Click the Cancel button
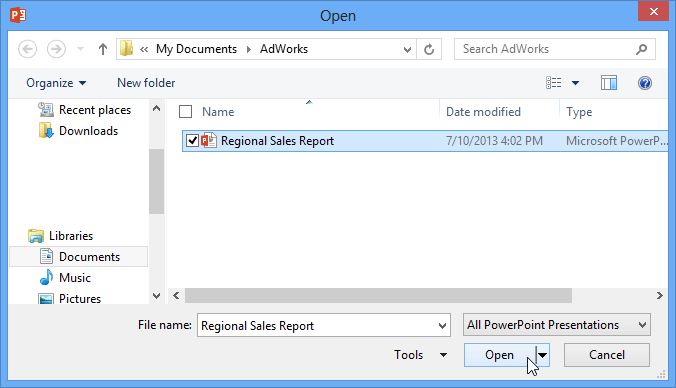676x388 pixels. [607, 355]
